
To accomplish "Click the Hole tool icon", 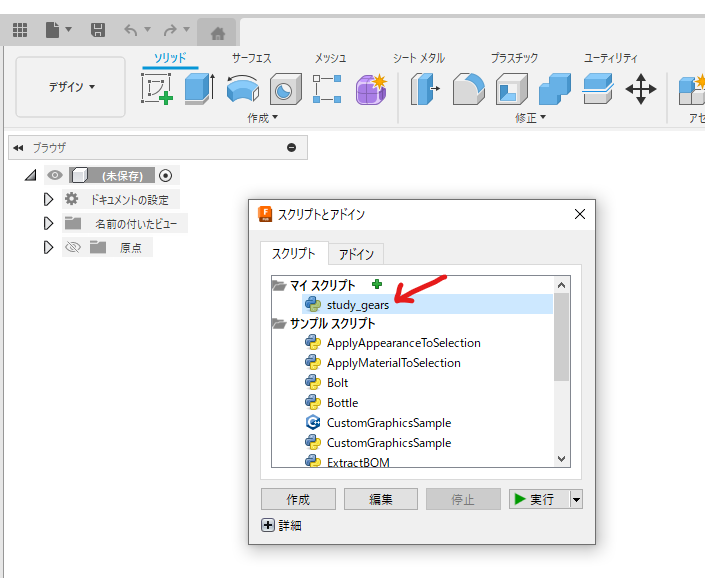I will 285,90.
